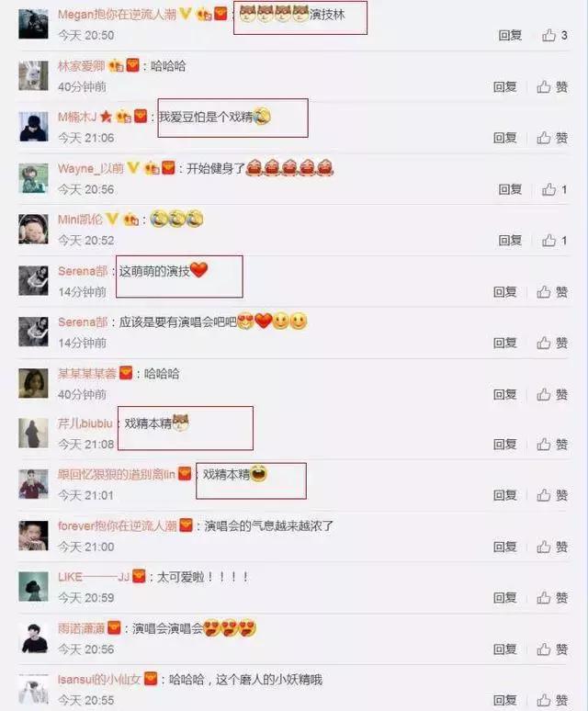The width and height of the screenshot is (588, 711).
Task: Like Wayne_以前's 开始健身了 comment
Action: [x=548, y=189]
